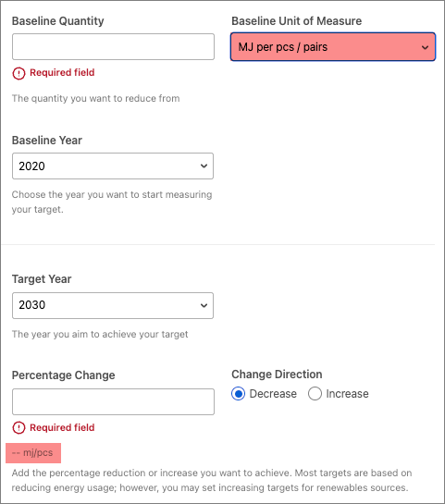Open the Target Year dropdown showing 2030
445x504 pixels.
pos(113,305)
